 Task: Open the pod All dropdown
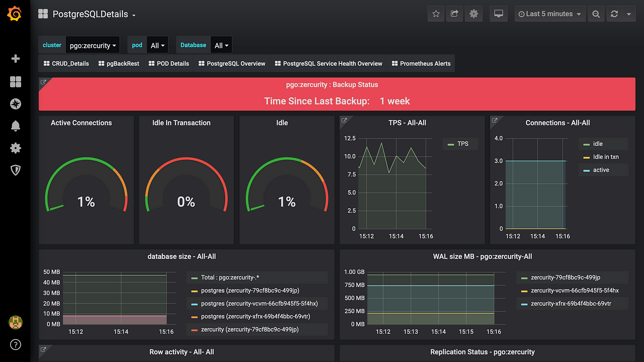coord(157,45)
